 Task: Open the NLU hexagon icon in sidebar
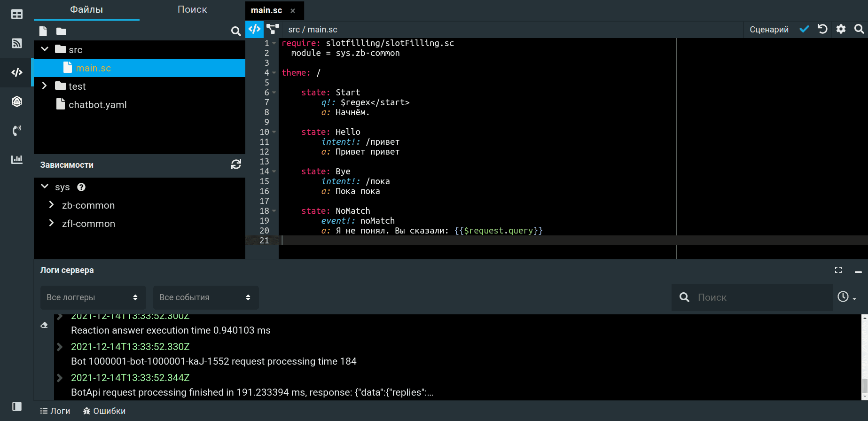point(17,101)
